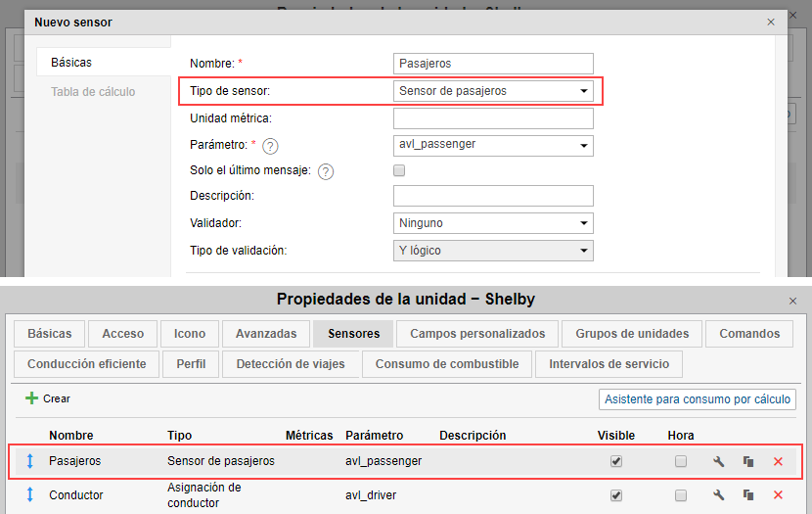Click the Crear button
The height and width of the screenshot is (514, 812).
coord(48,398)
